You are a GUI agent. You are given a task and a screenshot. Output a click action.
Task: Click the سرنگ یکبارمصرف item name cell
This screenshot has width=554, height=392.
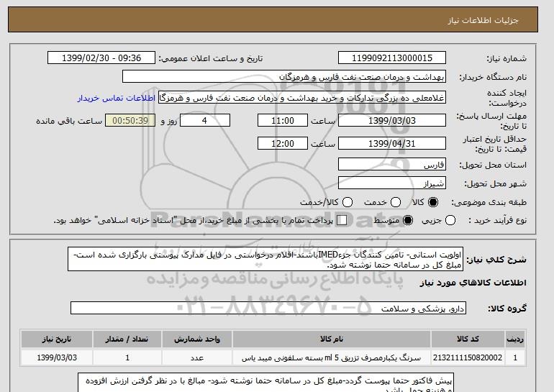pos(332,357)
